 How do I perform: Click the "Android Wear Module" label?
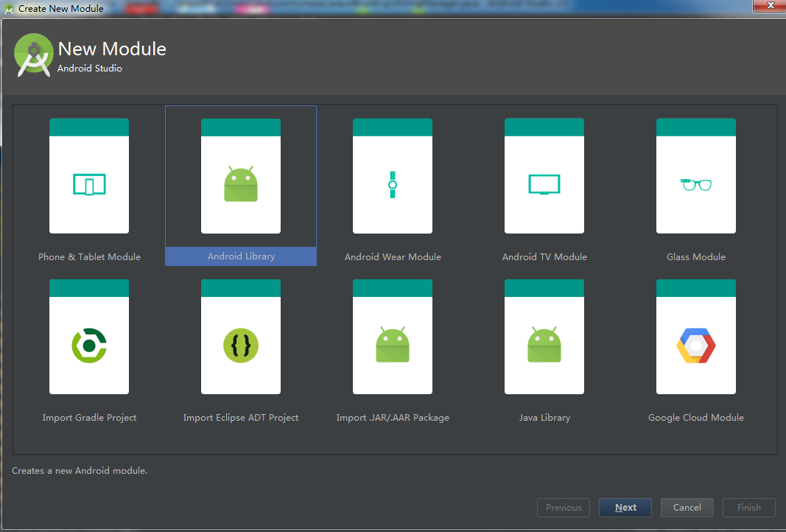point(393,256)
